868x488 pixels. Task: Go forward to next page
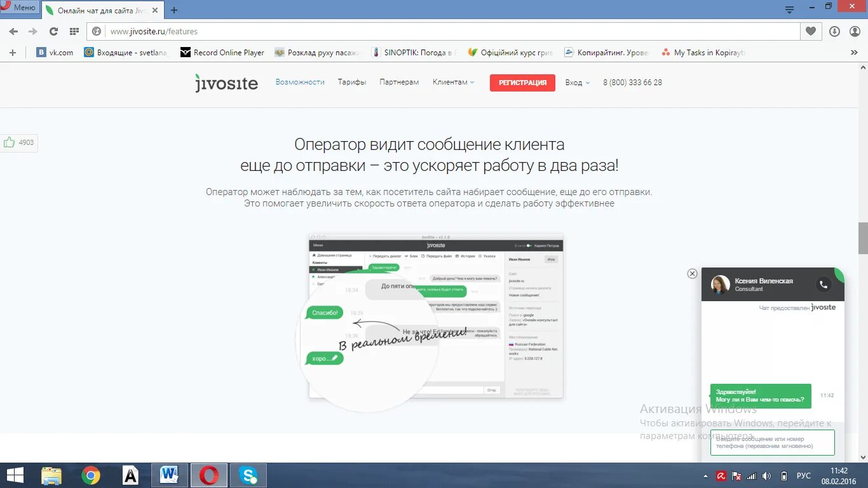33,31
